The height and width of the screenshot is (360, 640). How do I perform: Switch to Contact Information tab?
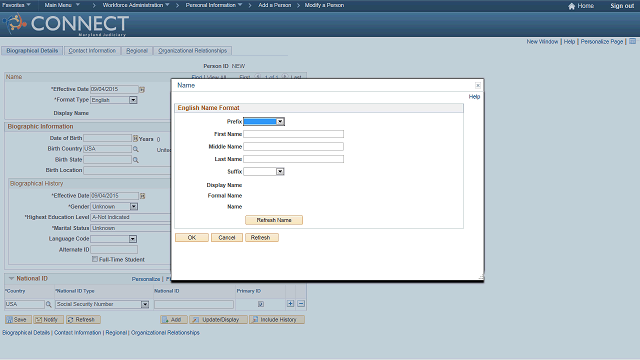pos(92,51)
